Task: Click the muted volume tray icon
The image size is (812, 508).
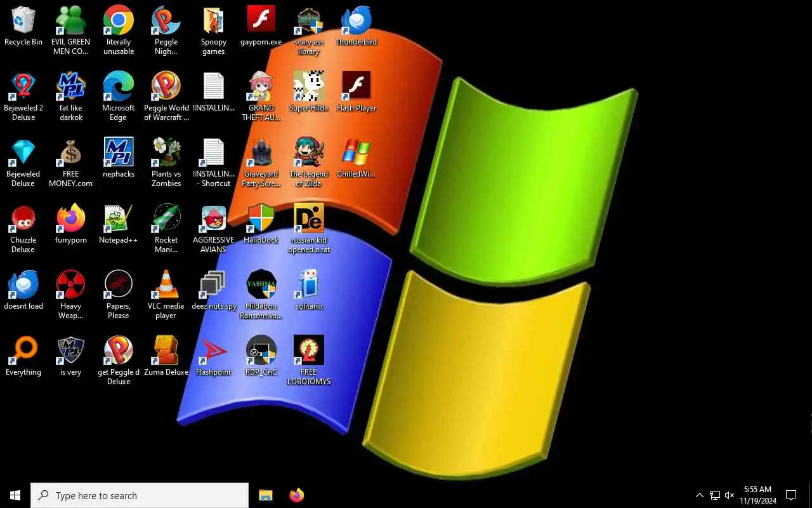Action: pos(730,495)
